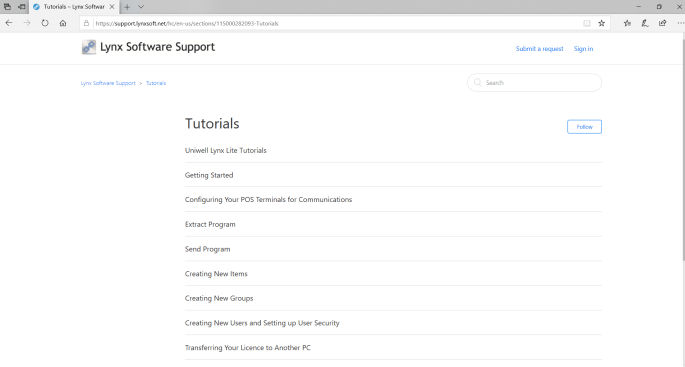Click the Lynx Software Support header title

(x=157, y=47)
